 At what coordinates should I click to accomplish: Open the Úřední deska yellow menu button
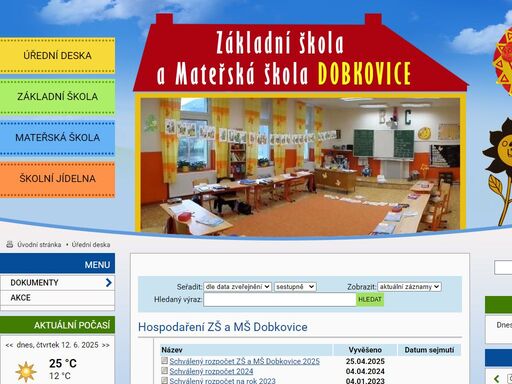pos(57,55)
